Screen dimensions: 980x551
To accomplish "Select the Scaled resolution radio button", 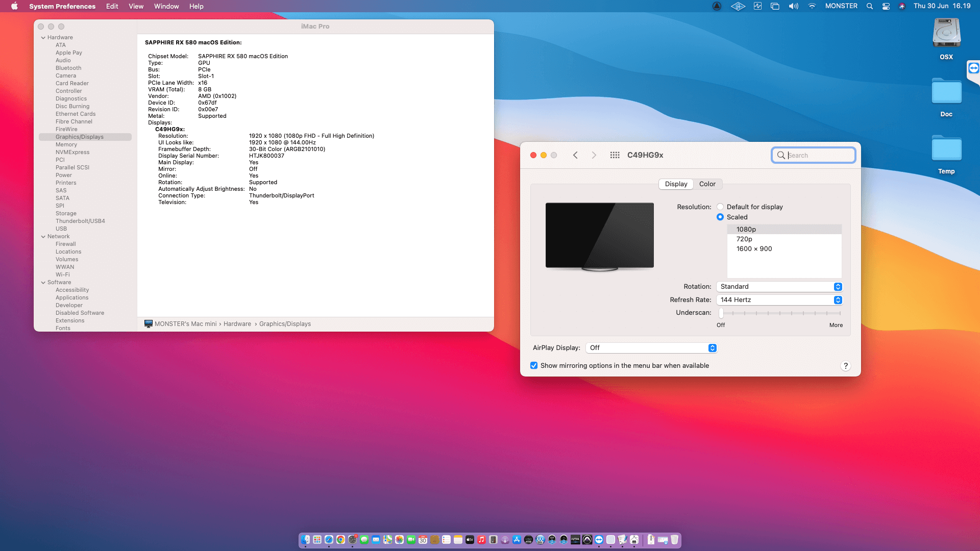I will pyautogui.click(x=720, y=217).
